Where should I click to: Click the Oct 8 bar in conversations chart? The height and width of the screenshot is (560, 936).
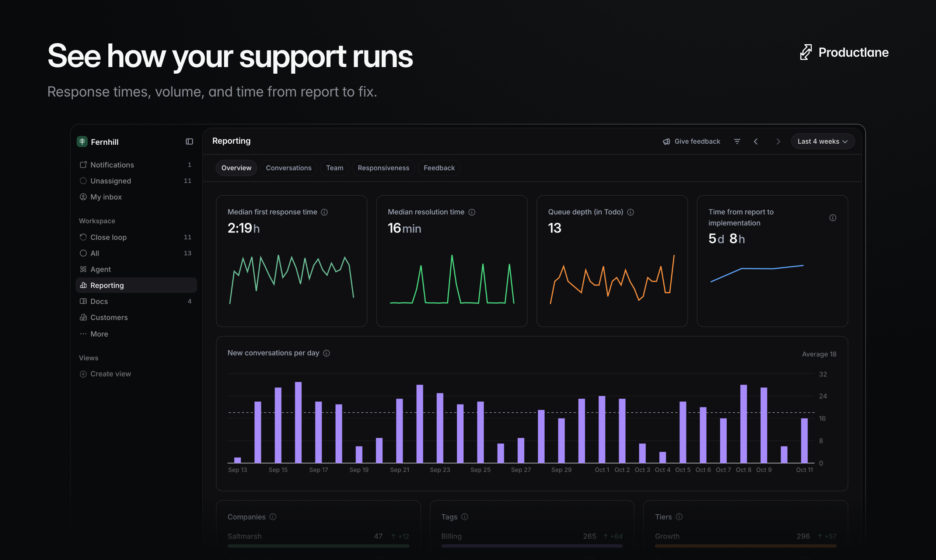(744, 424)
